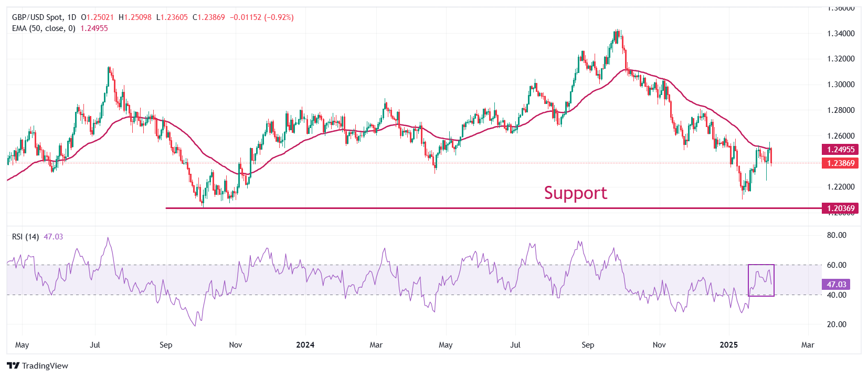This screenshot has width=868, height=377.
Task: Click the 1.34000 price axis label
Action: (841, 34)
